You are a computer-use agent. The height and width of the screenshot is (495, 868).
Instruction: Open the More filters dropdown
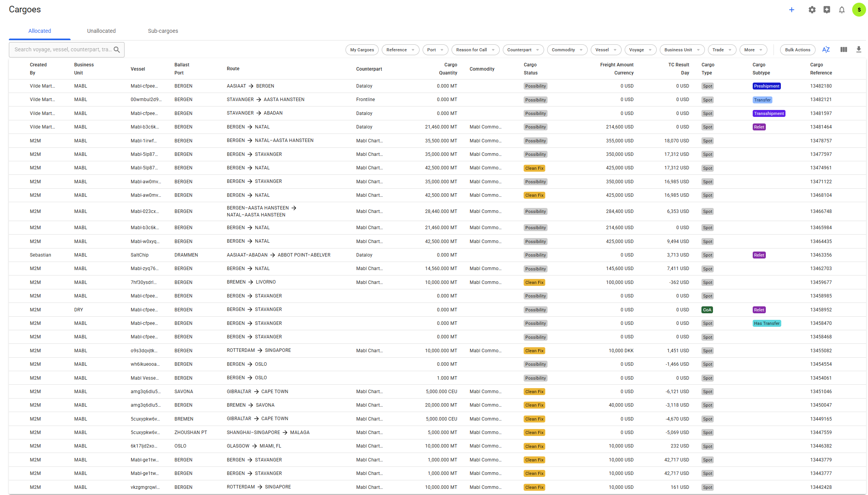click(753, 50)
